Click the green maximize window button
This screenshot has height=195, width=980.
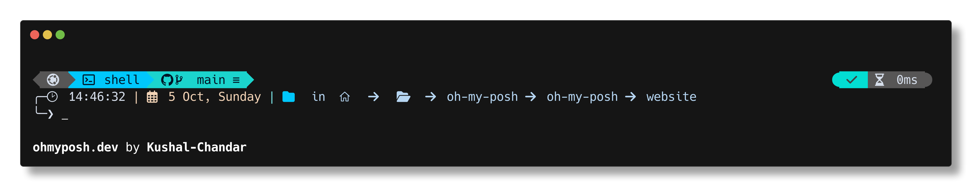[60, 35]
